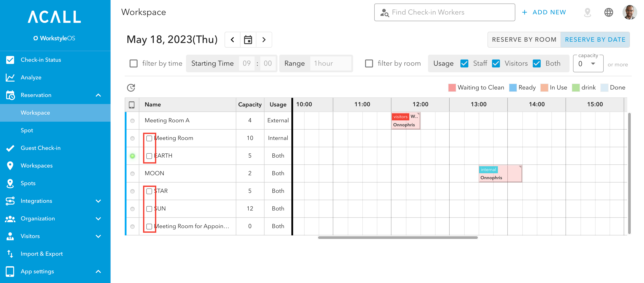The width and height of the screenshot is (644, 283).
Task: Click the horizontal timeline scrollbar
Action: coord(398,238)
